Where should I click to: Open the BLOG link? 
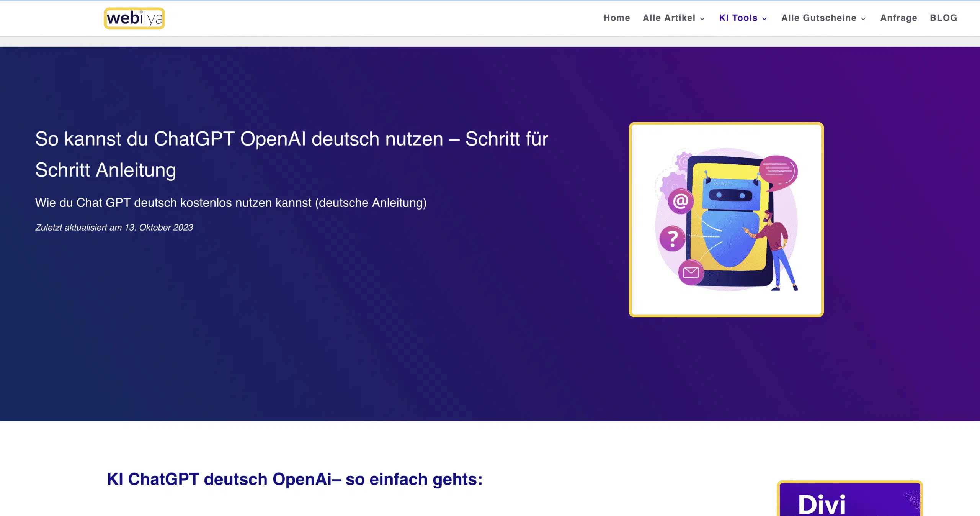(x=944, y=18)
